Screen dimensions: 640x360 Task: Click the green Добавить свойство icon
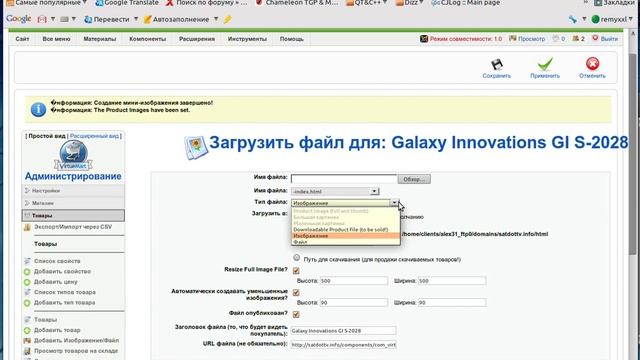pyautogui.click(x=27, y=271)
